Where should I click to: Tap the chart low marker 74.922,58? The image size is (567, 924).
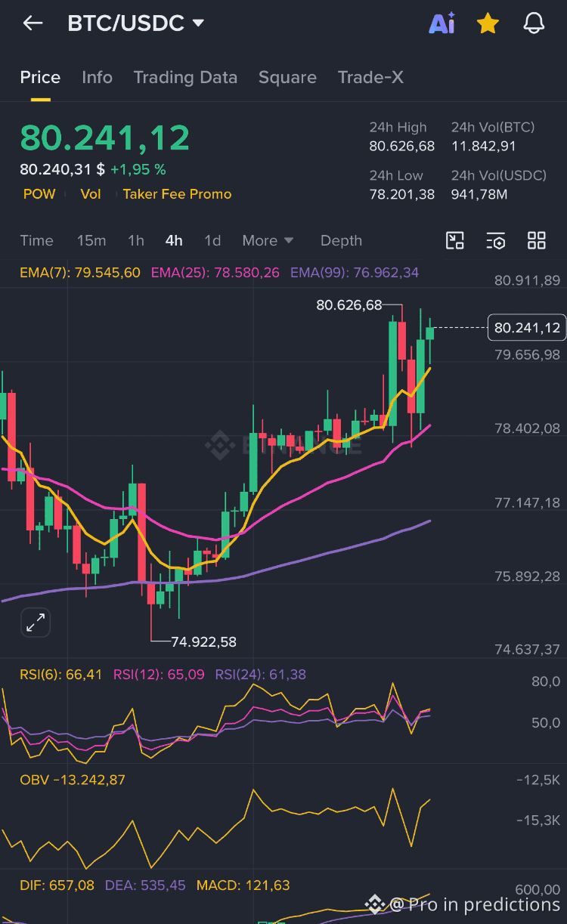(203, 642)
